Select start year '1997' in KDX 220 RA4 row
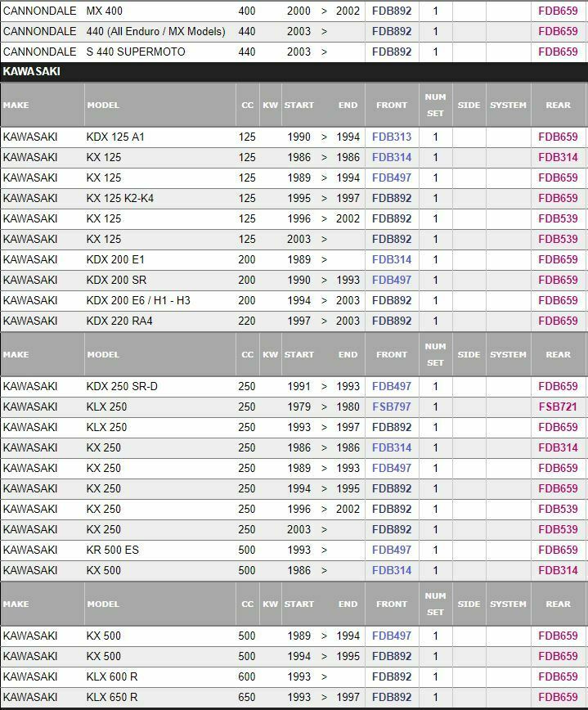The image size is (588, 710). click(x=298, y=321)
